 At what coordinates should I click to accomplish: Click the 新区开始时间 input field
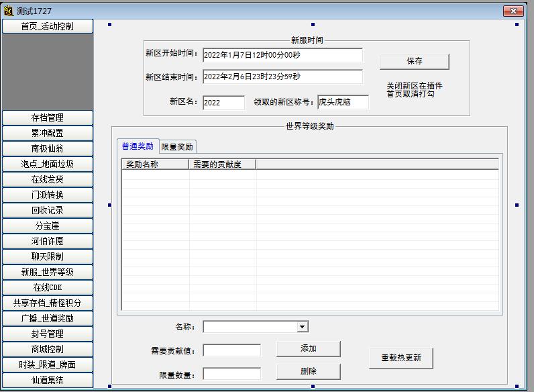[x=282, y=55]
